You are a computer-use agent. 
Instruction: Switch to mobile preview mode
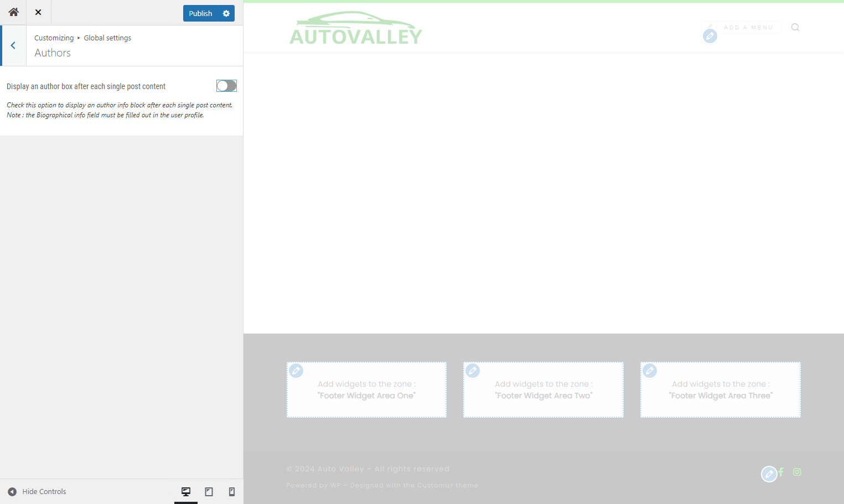232,491
